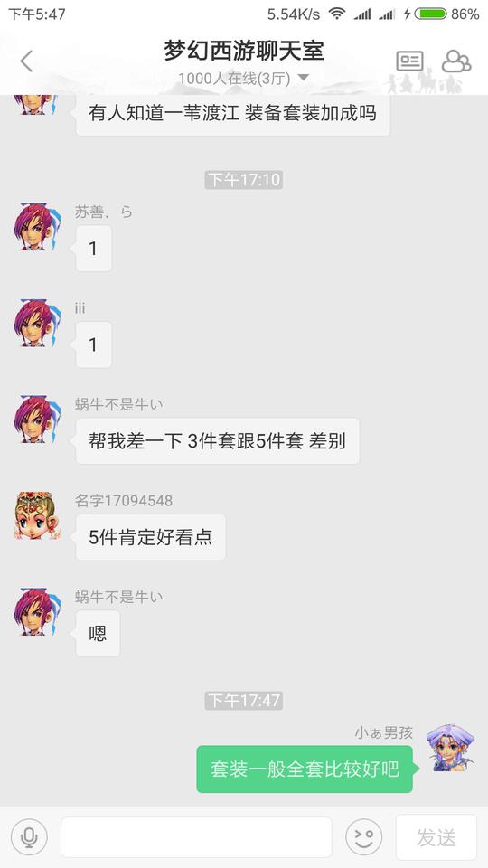
Task: Tap the green bubble 套装一般全套比较好吧
Action: tap(305, 769)
